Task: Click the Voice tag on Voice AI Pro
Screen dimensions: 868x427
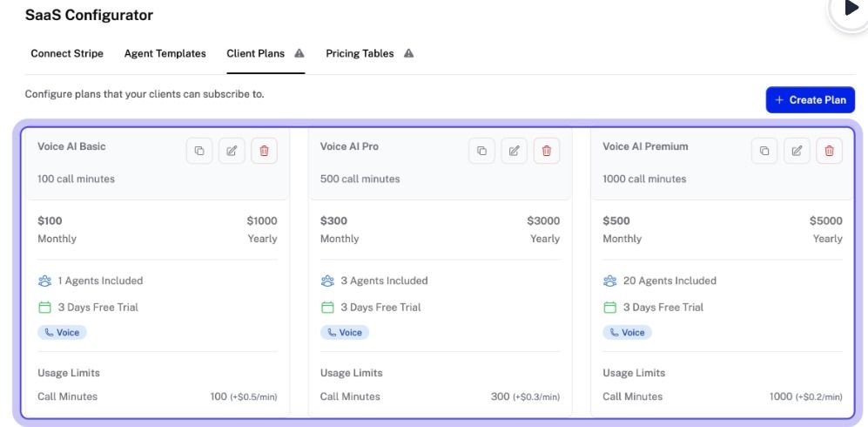Action: [x=345, y=332]
